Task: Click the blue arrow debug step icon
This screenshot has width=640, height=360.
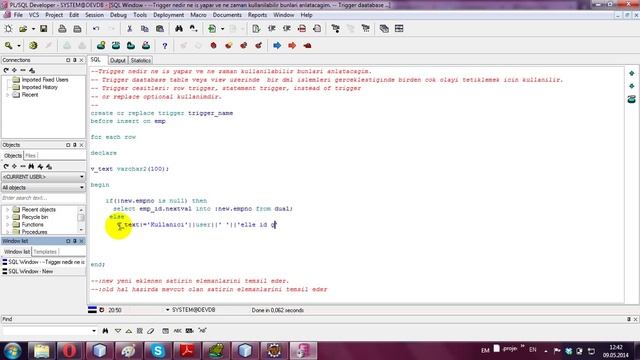Action: (x=277, y=45)
